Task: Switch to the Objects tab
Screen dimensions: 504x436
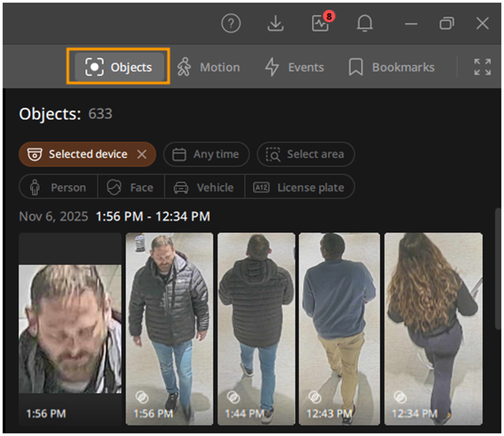Action: point(119,67)
